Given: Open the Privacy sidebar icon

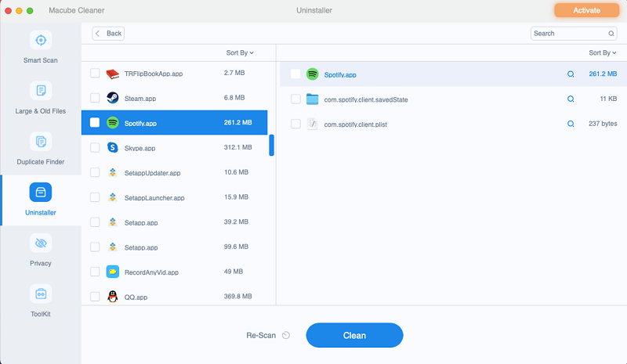Looking at the screenshot, I should pyautogui.click(x=41, y=243).
